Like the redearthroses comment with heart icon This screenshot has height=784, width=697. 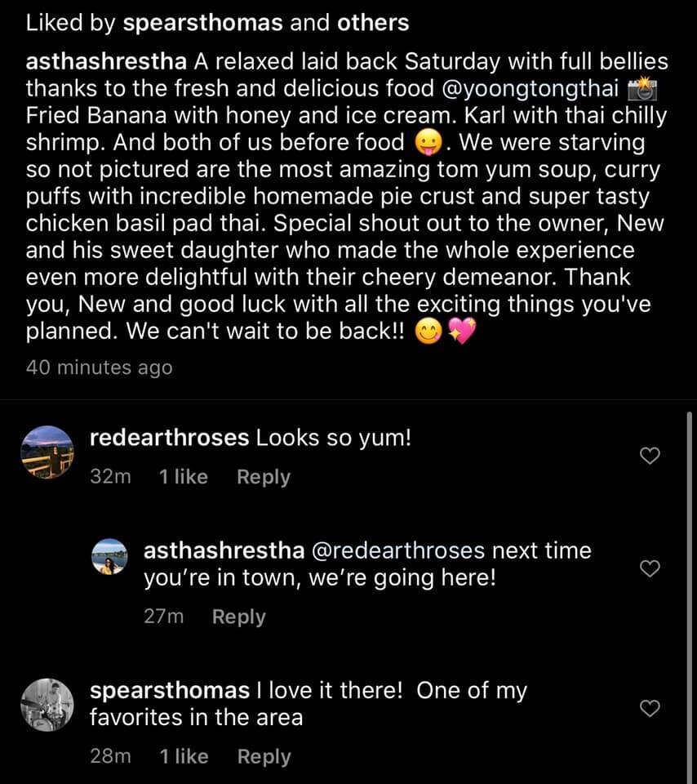tap(648, 457)
